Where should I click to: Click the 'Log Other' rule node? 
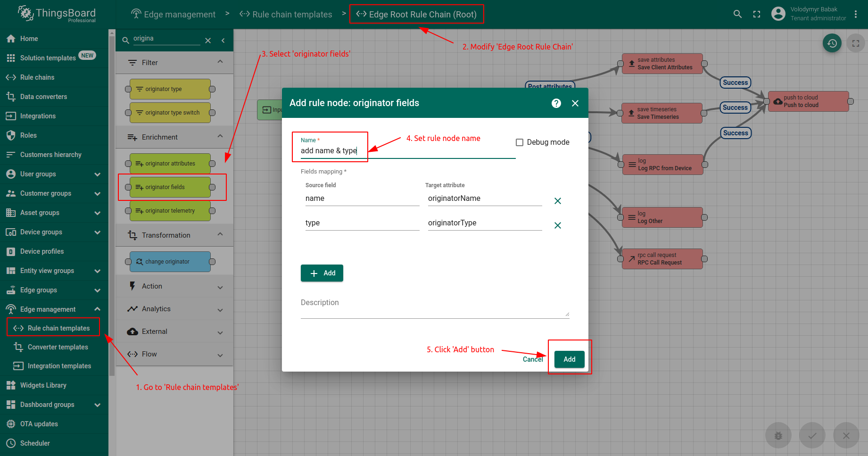662,217
